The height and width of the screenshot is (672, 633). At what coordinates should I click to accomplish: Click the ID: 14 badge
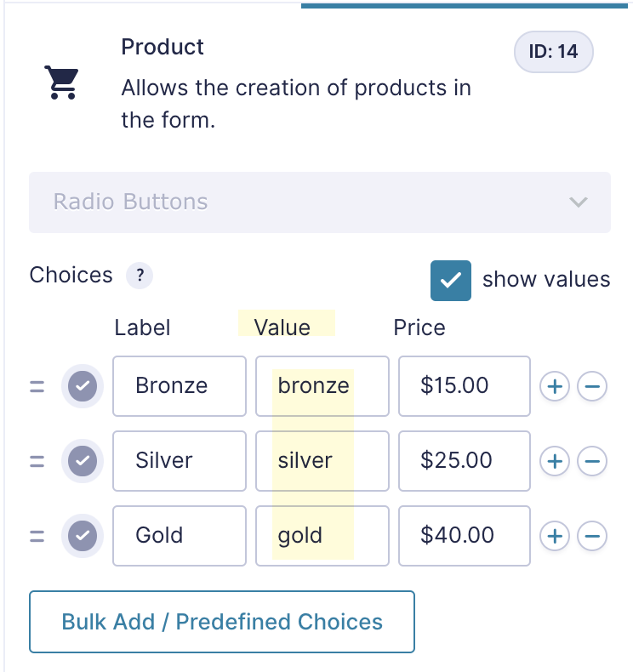coord(553,52)
